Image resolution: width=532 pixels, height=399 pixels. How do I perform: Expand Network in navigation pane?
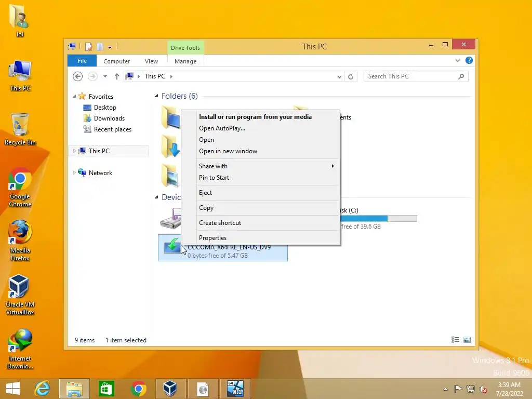pyautogui.click(x=74, y=172)
